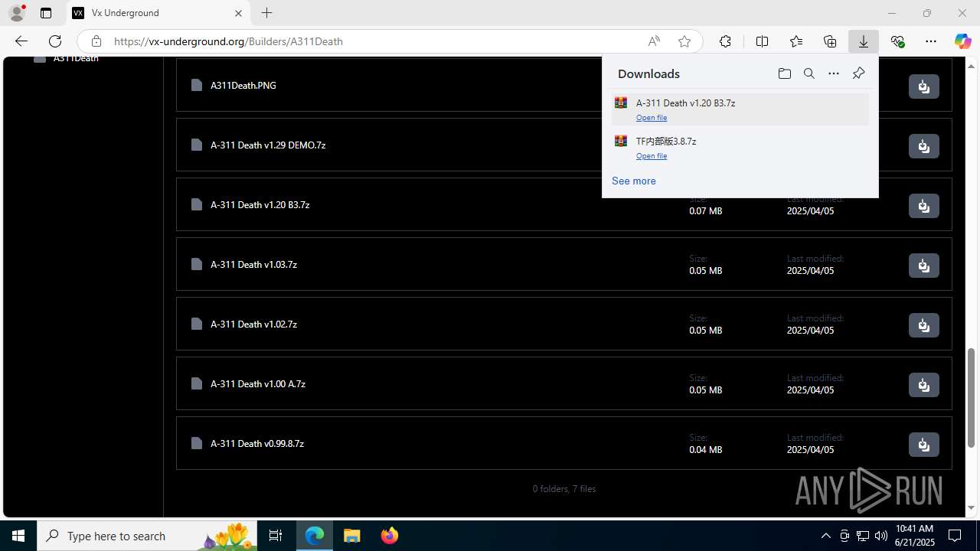Open File Explorer from the taskbar
This screenshot has height=551, width=980.
click(x=352, y=536)
